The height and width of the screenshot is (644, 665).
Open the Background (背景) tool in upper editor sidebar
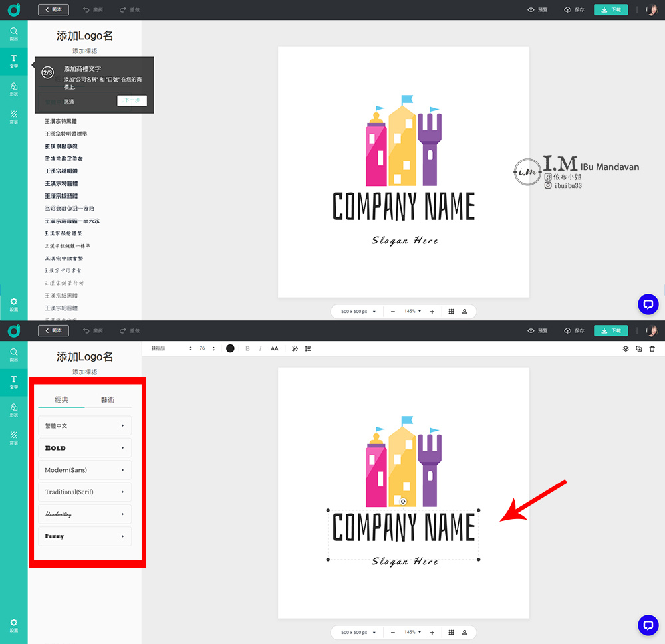(x=13, y=116)
